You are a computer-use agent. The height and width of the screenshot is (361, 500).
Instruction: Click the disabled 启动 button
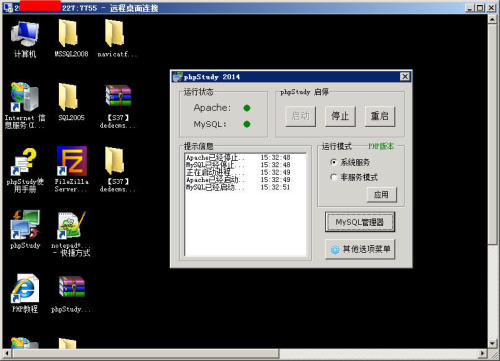[301, 116]
